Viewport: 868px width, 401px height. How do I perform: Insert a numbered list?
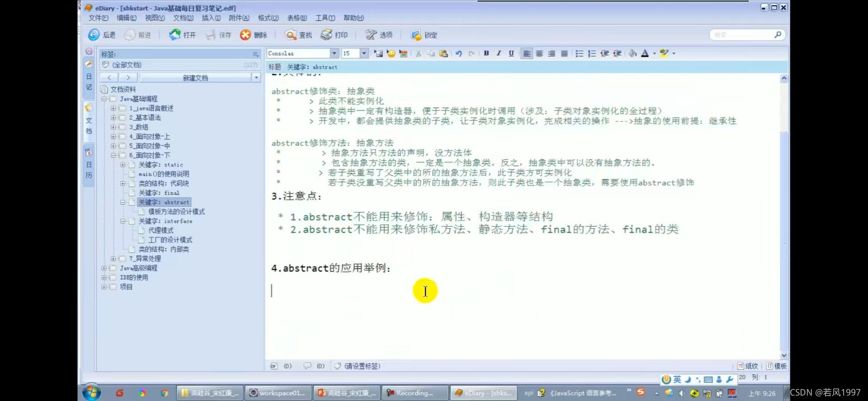pos(592,53)
